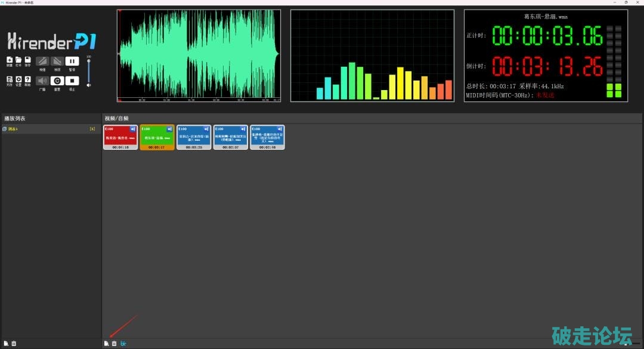
Task: Add a new playlist in the 播放列表 panel
Action: coord(6,344)
